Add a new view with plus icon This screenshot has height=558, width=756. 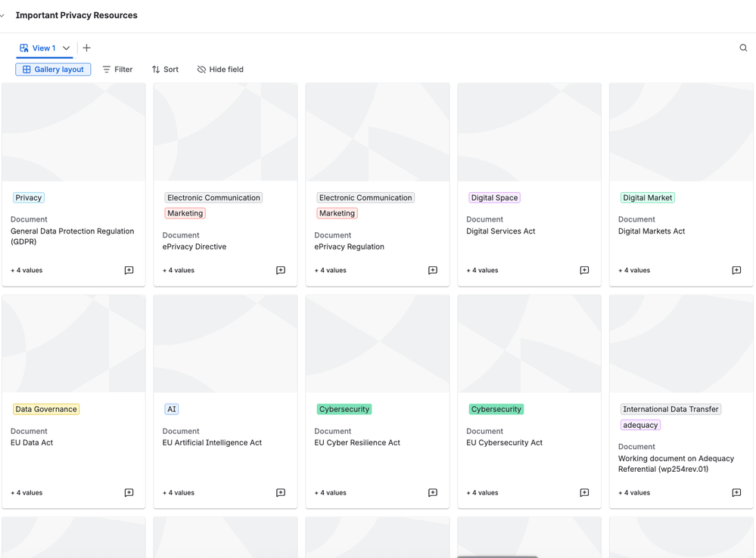pos(86,48)
